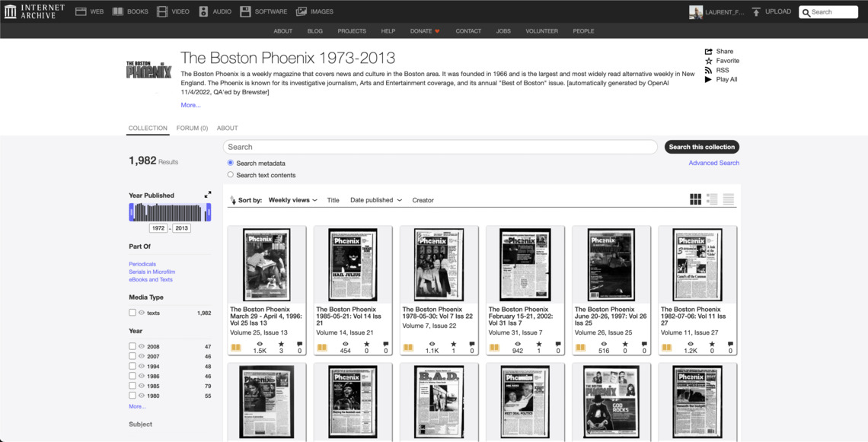This screenshot has width=868, height=442.
Task: Open the Books menu in top navigation
Action: tap(130, 11)
